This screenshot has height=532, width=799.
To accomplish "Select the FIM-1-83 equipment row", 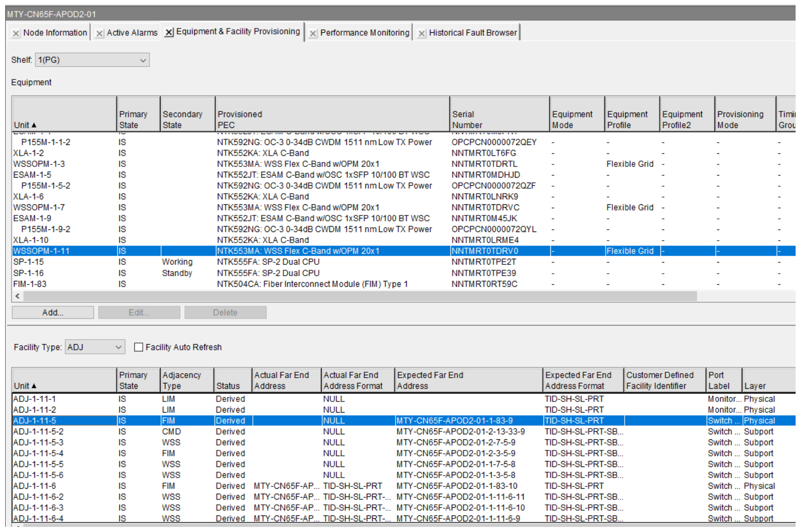I will [30, 284].
